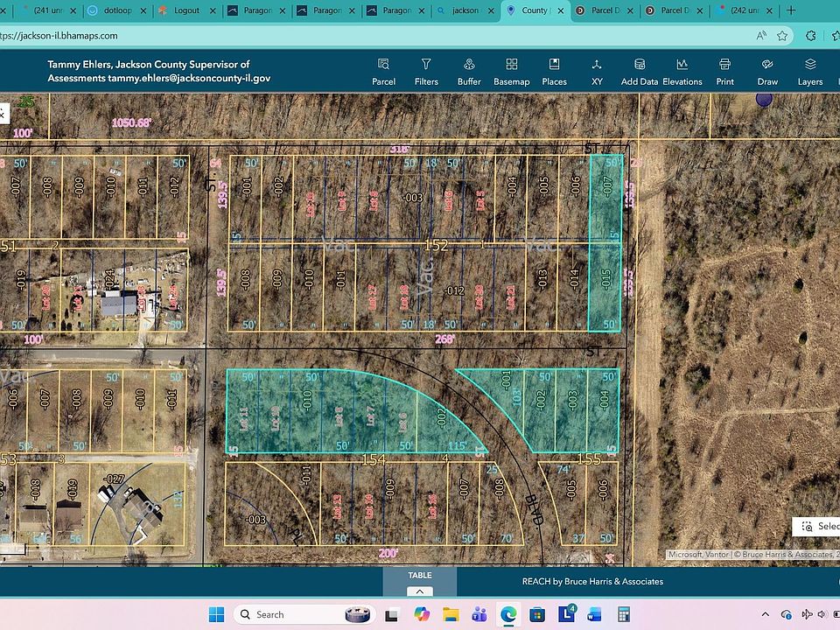Open the Basemap gallery

(x=511, y=71)
